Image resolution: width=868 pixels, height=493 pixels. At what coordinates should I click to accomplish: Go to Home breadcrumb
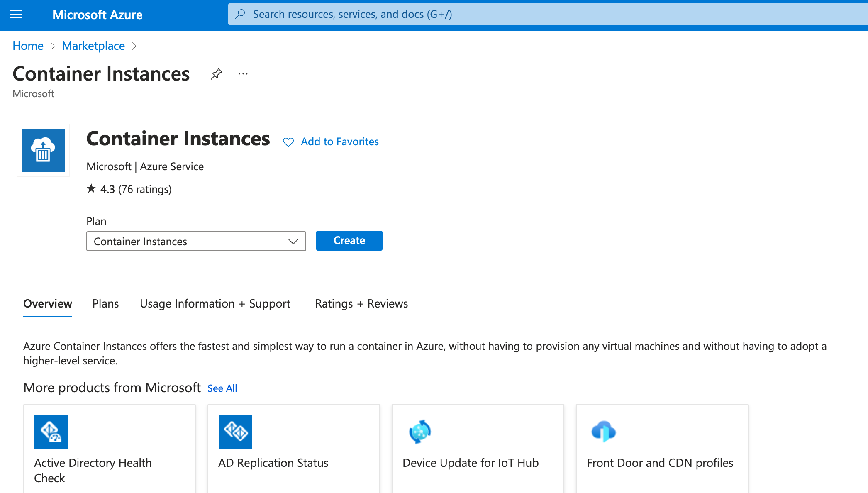28,46
